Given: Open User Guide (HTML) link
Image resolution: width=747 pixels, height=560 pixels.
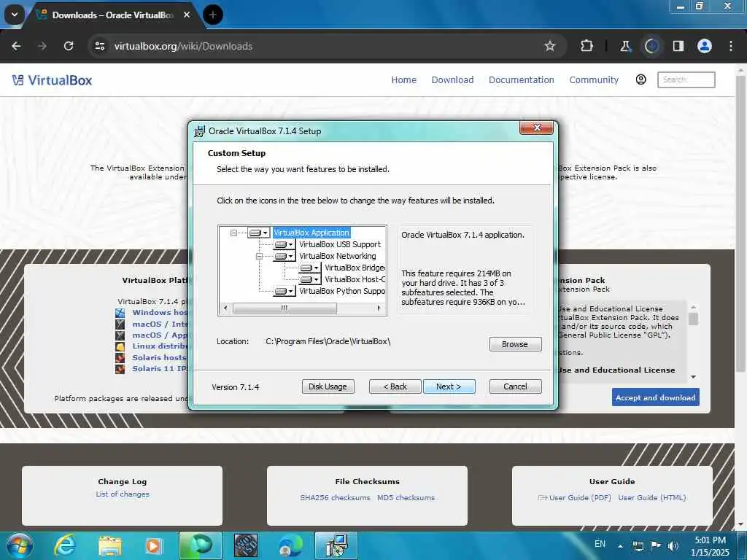Looking at the screenshot, I should coord(651,497).
